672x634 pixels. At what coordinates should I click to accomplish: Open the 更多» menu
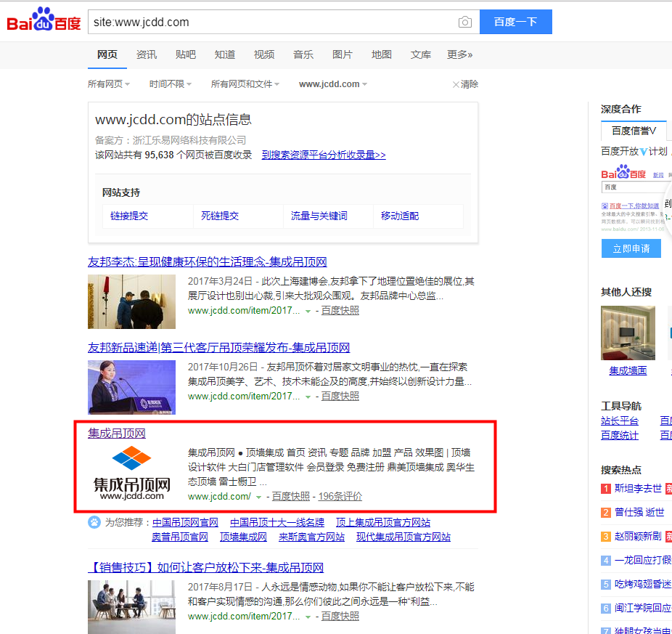coord(460,54)
